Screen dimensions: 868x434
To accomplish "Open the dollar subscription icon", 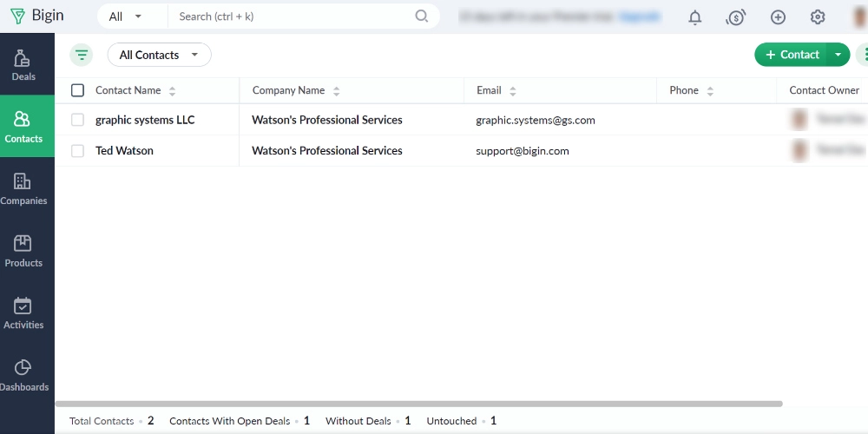I will pyautogui.click(x=736, y=17).
